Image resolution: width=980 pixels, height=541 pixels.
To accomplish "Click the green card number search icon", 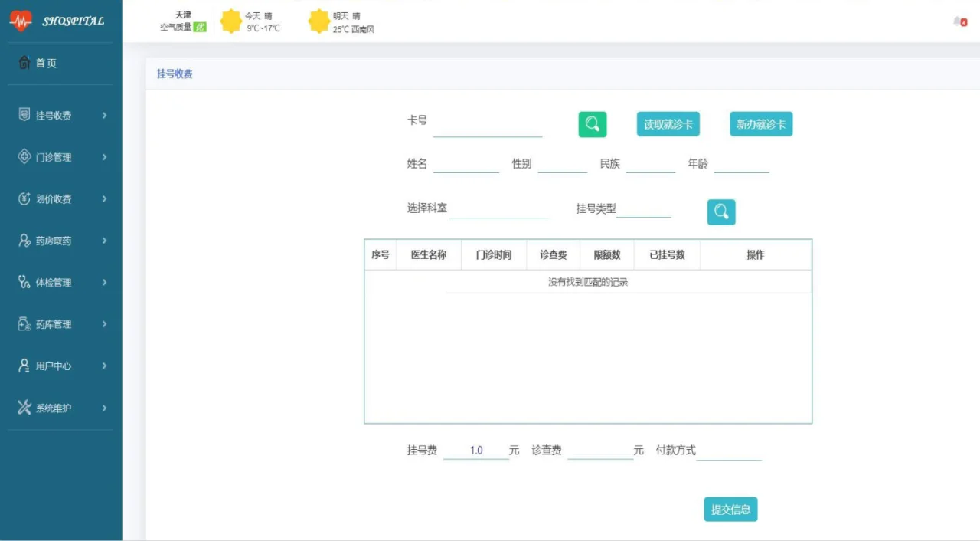I will pyautogui.click(x=592, y=124).
